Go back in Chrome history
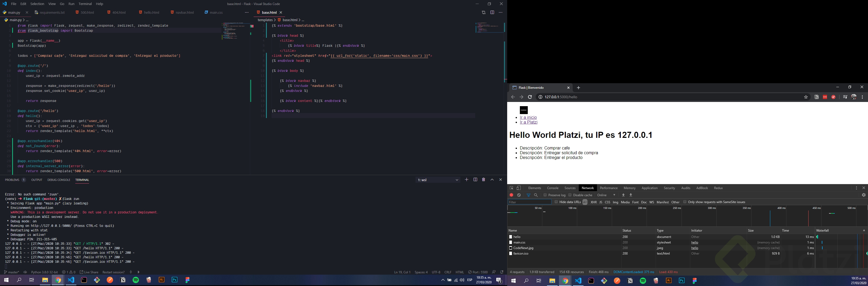Viewport: 868px width, 286px height. [x=513, y=97]
